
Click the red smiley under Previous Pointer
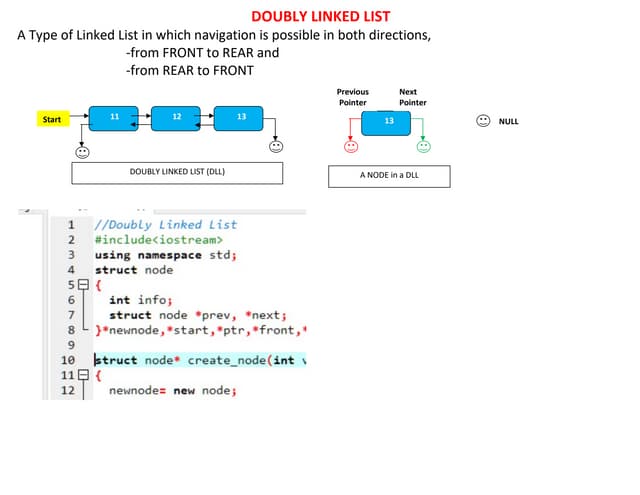[350, 147]
